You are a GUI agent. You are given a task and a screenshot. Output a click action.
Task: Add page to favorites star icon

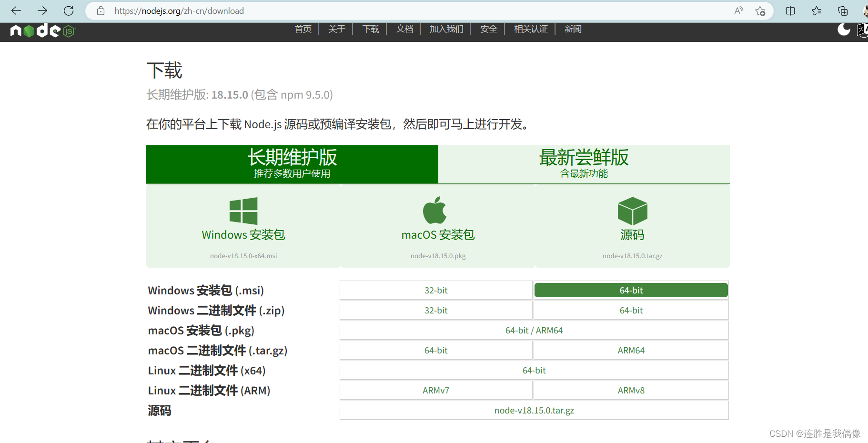[760, 10]
